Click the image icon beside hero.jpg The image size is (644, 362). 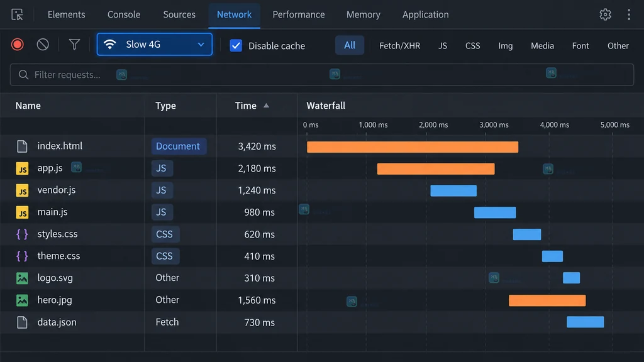pyautogui.click(x=22, y=300)
